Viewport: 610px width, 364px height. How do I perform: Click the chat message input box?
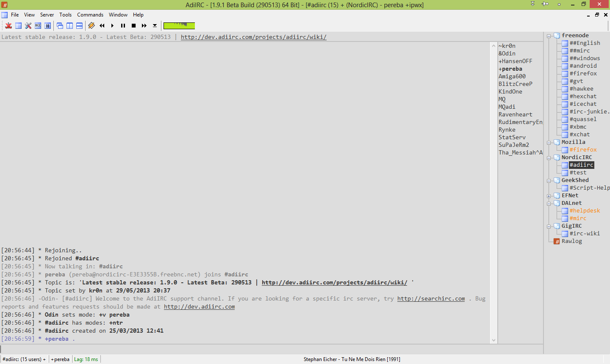[272, 349]
